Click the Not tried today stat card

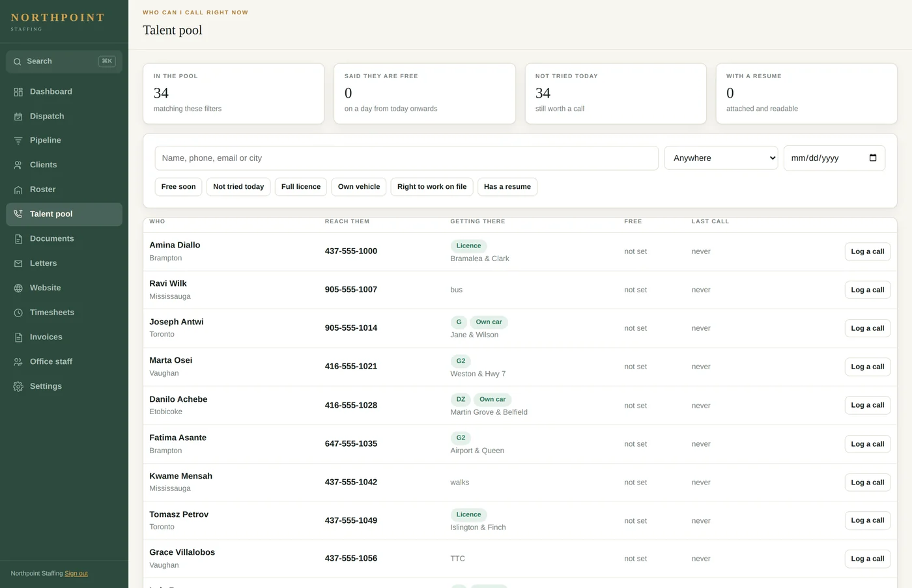pos(616,94)
